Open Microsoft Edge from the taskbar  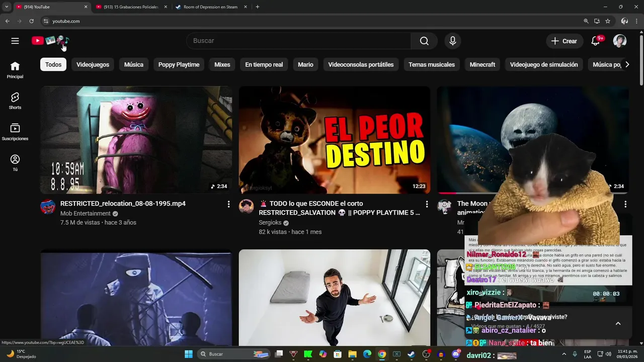[367, 354]
